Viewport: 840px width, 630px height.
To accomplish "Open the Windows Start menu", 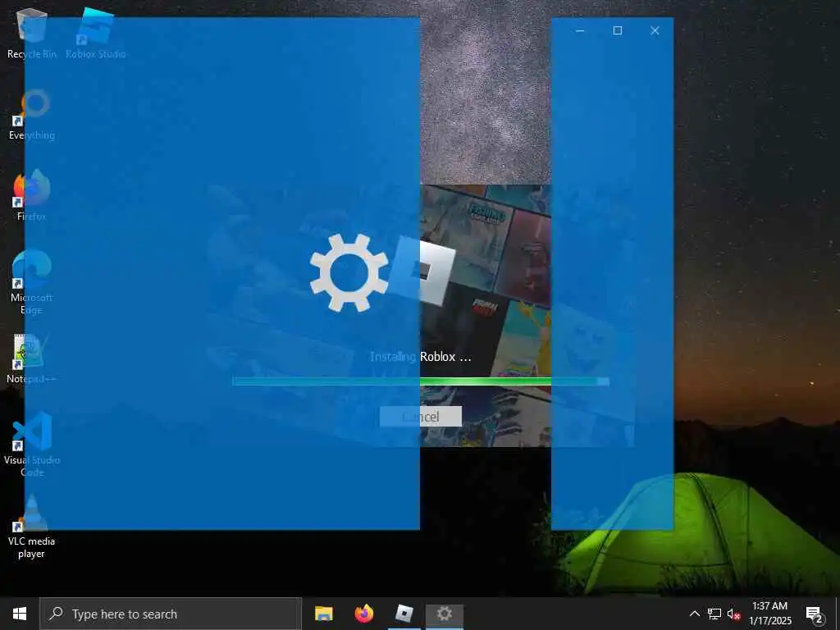I will click(20, 614).
